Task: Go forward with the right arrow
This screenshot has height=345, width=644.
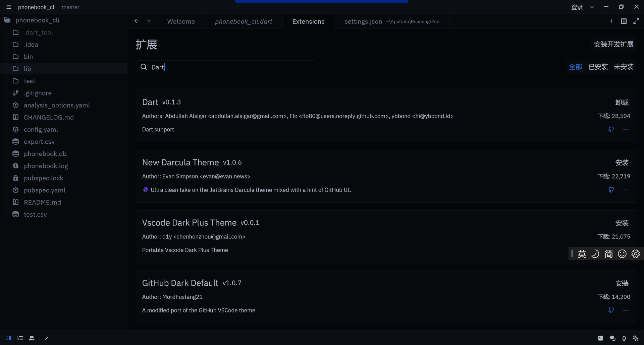Action: [149, 21]
